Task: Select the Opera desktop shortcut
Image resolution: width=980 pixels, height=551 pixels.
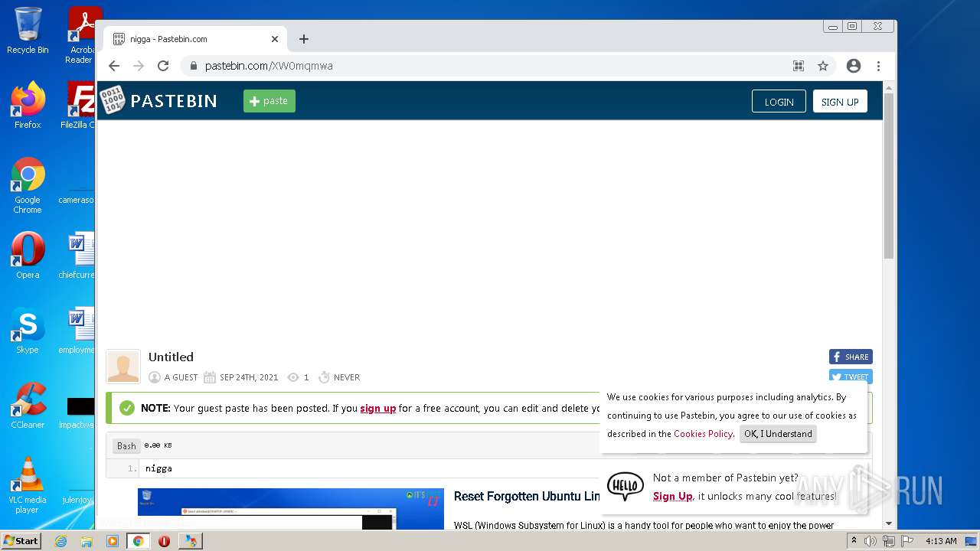Action: click(28, 256)
